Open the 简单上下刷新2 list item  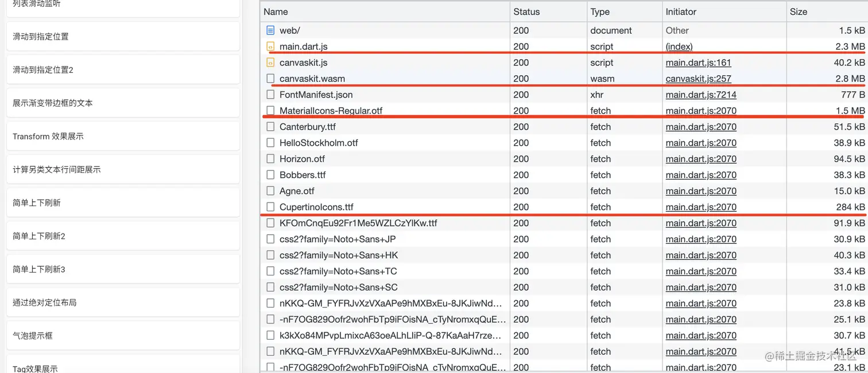tap(123, 236)
